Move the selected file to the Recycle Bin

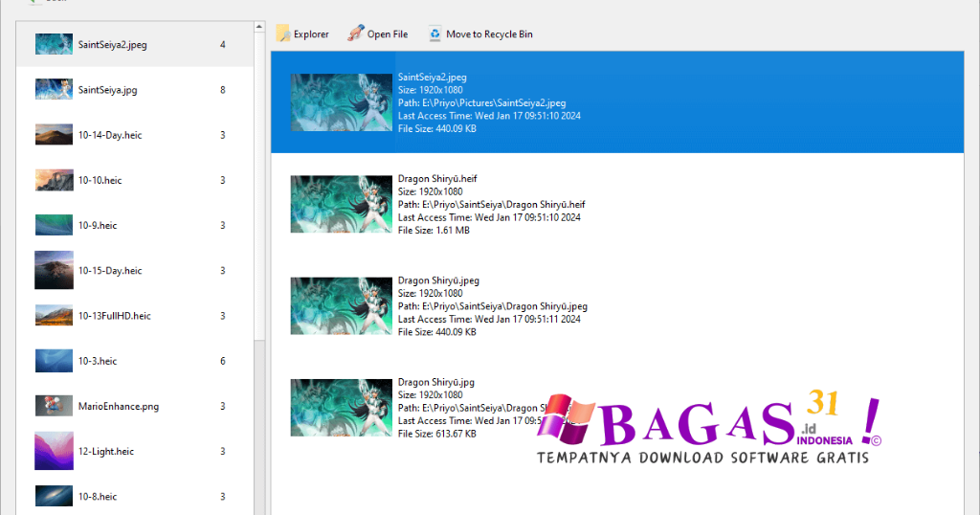pyautogui.click(x=480, y=34)
